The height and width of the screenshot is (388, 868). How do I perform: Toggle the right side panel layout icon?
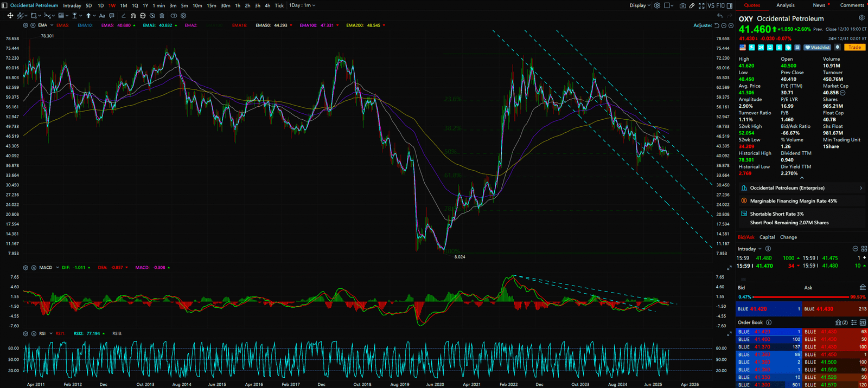coord(729,5)
